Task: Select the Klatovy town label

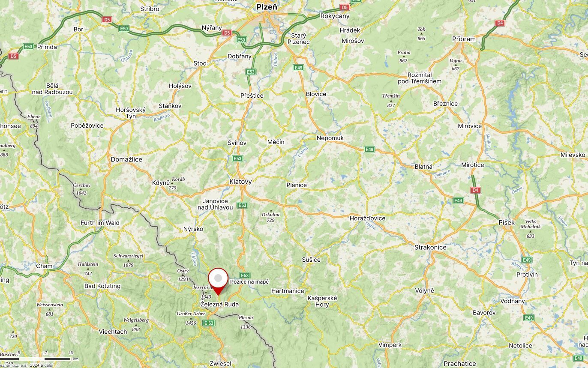Action: coord(240,182)
